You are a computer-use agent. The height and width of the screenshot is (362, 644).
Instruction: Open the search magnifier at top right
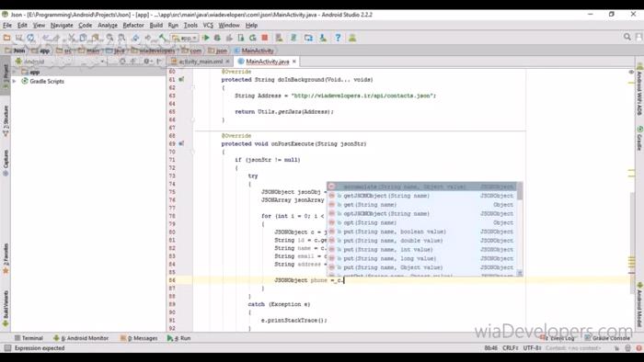click(627, 37)
